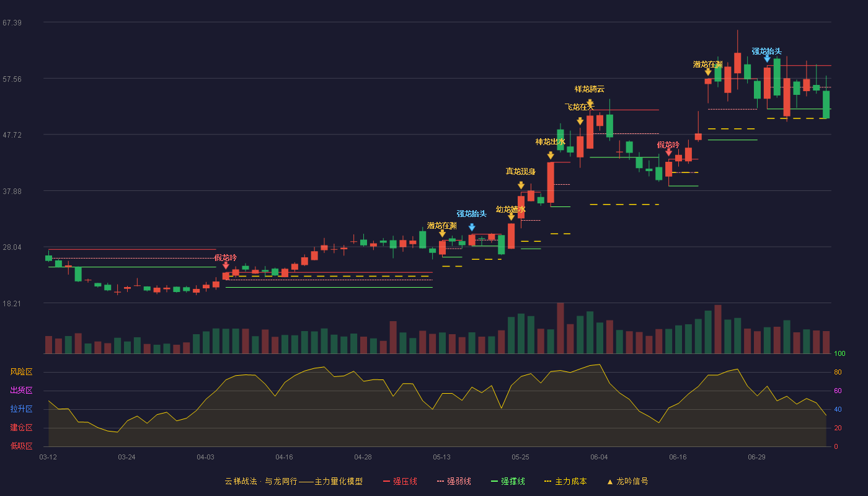Screen dimensions: 868x496
Task: Click blue 强龙抬头 arrow near mid-May candles
Action: (x=472, y=227)
